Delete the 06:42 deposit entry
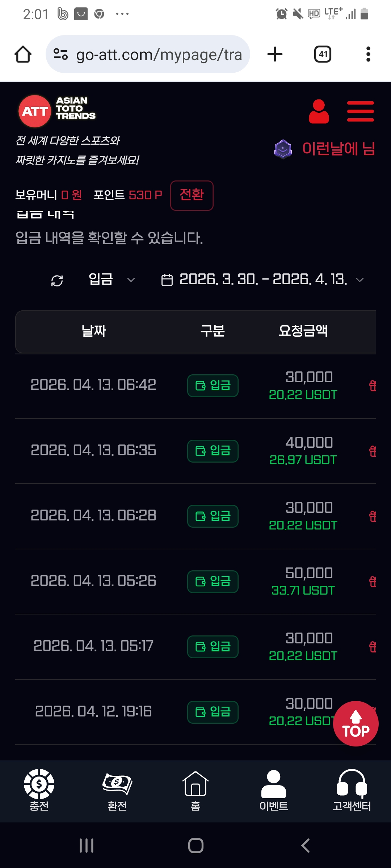Image resolution: width=391 pixels, height=868 pixels. point(372,386)
